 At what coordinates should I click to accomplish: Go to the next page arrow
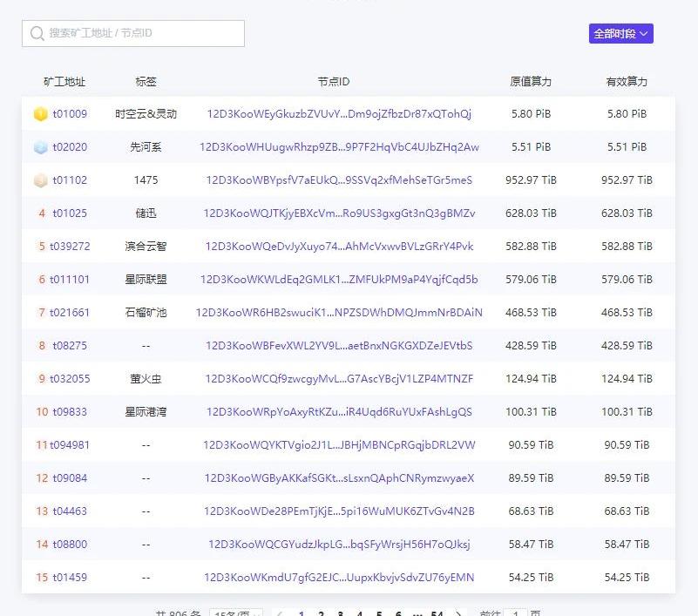459,613
